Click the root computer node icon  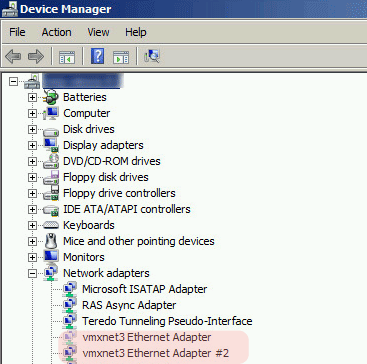point(32,81)
